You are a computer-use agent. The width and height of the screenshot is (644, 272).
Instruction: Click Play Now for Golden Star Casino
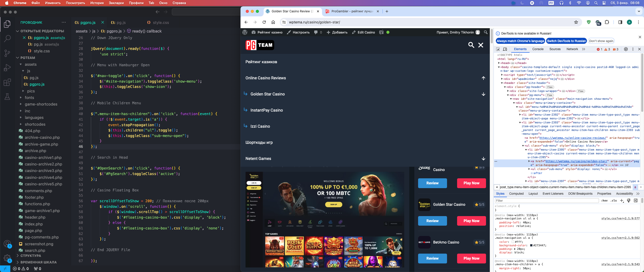tap(471, 221)
